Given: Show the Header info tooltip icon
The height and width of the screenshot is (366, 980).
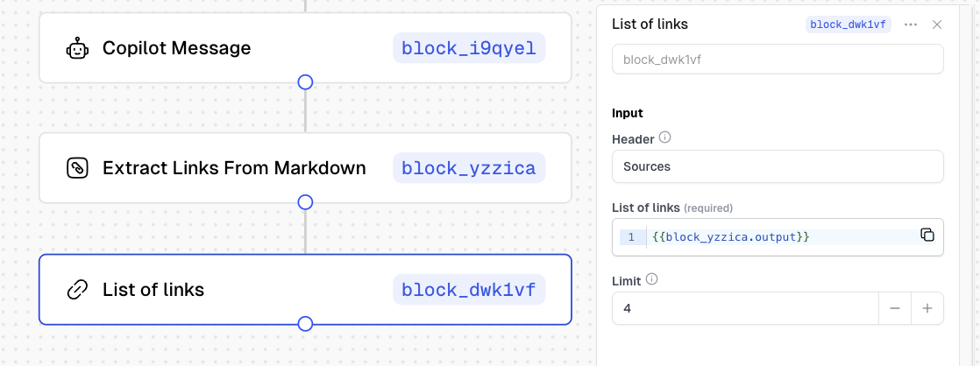Looking at the screenshot, I should point(664,137).
